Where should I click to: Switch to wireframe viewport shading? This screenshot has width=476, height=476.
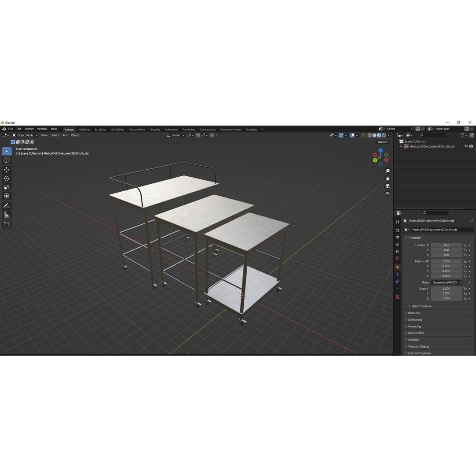[369, 135]
